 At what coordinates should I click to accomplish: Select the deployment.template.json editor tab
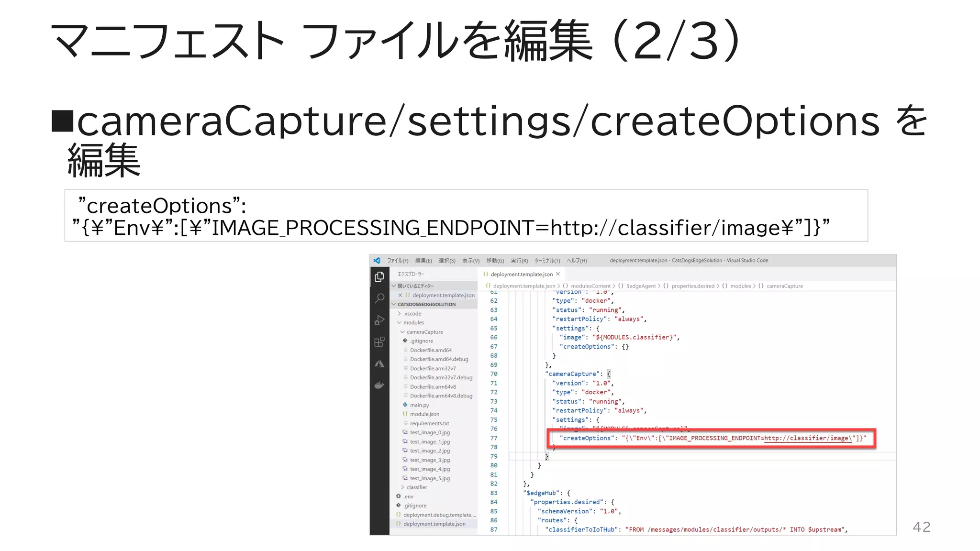pos(522,274)
